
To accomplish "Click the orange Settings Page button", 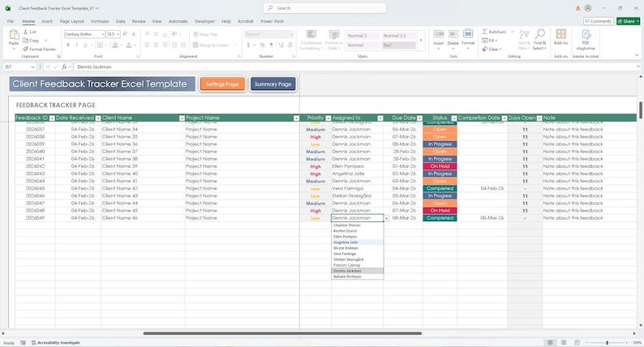I will pyautogui.click(x=222, y=84).
